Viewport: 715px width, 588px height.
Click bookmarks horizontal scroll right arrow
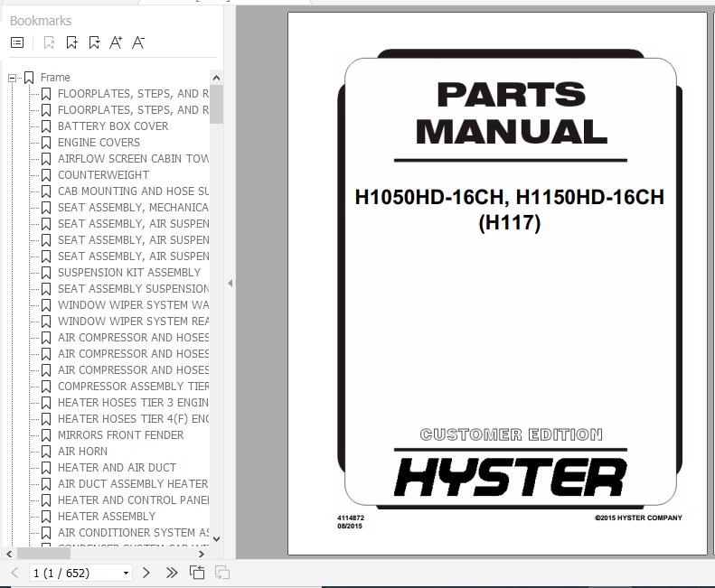tap(202, 554)
